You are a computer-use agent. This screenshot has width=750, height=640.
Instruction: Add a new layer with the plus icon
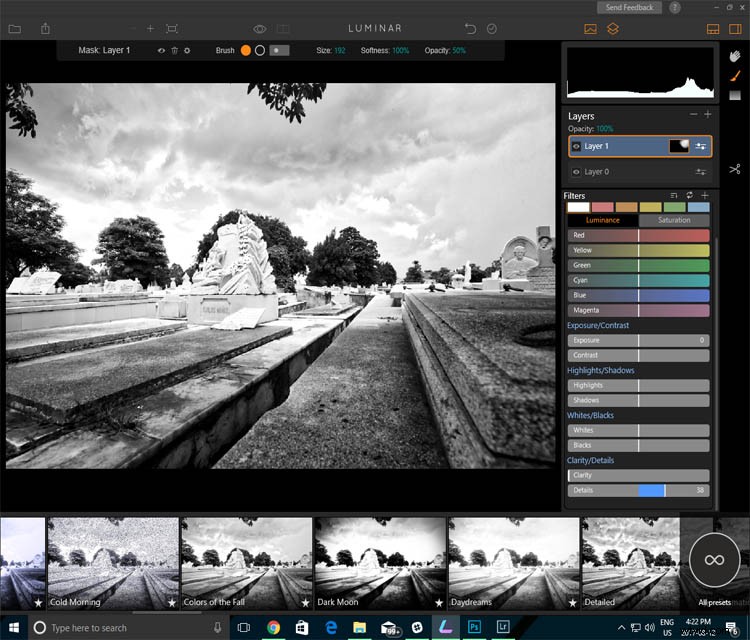pos(707,114)
